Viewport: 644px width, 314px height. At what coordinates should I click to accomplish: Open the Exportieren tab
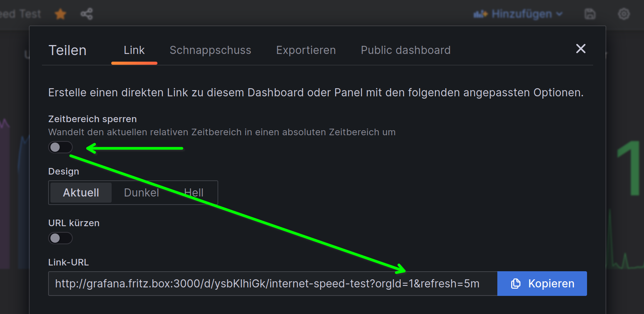coord(306,50)
